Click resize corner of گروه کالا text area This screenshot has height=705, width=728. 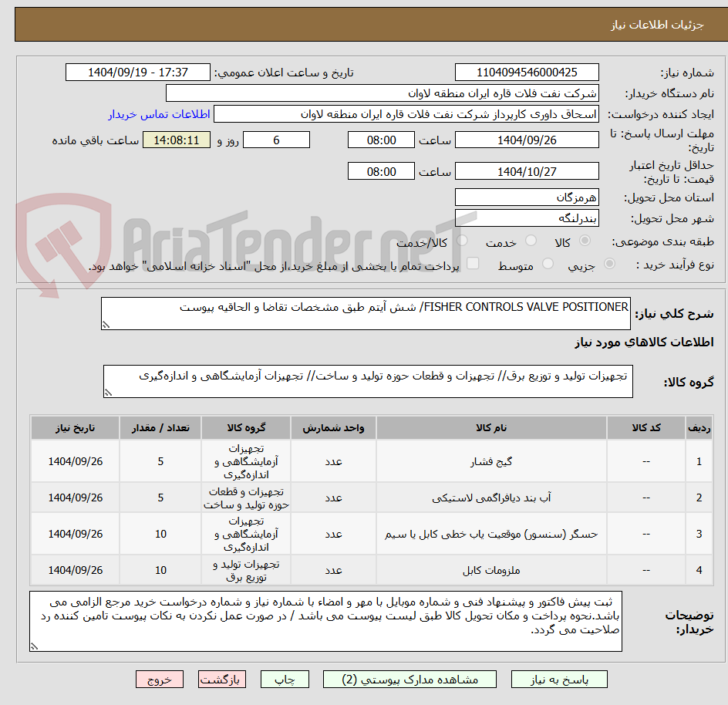[107, 393]
